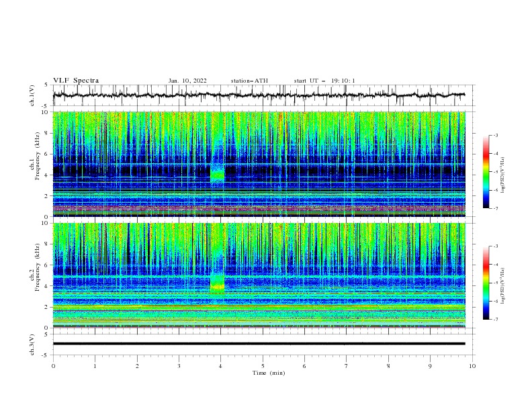This screenshot has width=532, height=411.
Task: Click the '-4' label on ch.2 colorbar
Action: coord(496,265)
